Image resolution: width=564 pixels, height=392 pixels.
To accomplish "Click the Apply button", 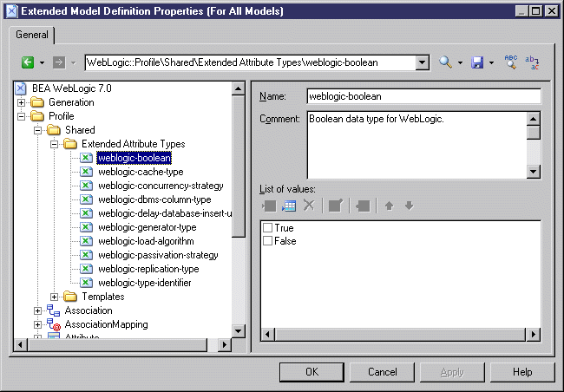I will [x=452, y=372].
